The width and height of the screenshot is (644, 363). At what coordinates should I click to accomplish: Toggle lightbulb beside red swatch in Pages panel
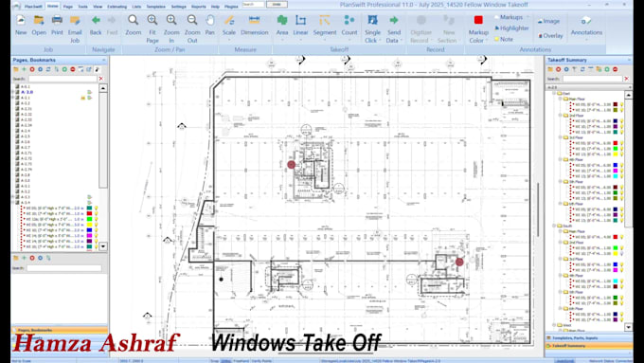pyautogui.click(x=96, y=214)
